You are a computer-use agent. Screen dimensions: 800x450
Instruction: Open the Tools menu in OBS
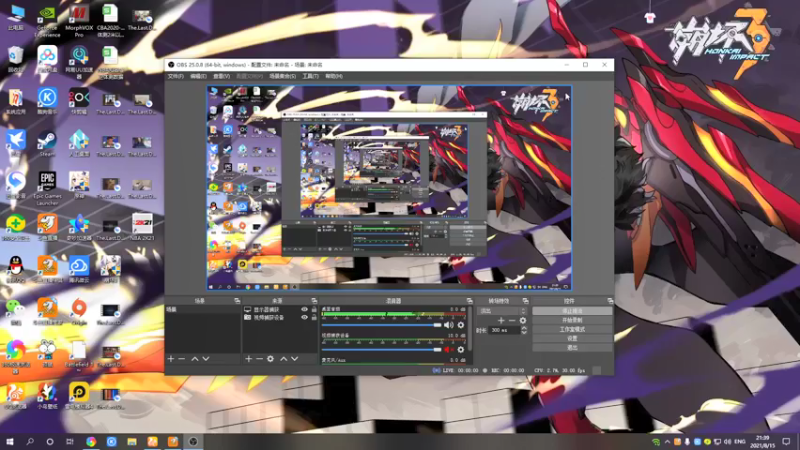tap(310, 77)
